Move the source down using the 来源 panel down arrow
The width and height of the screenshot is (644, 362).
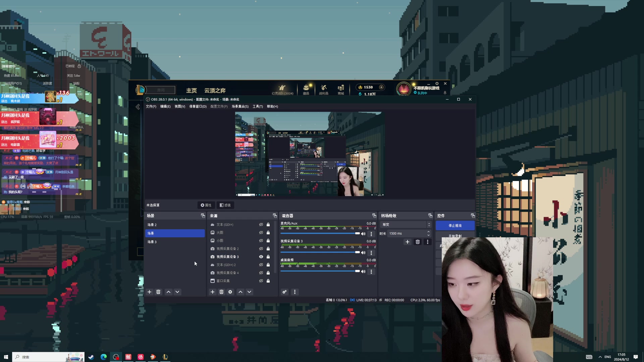[249, 292]
